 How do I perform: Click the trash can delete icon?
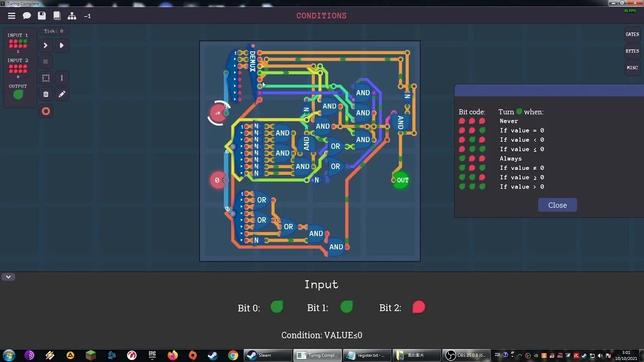pos(45,94)
